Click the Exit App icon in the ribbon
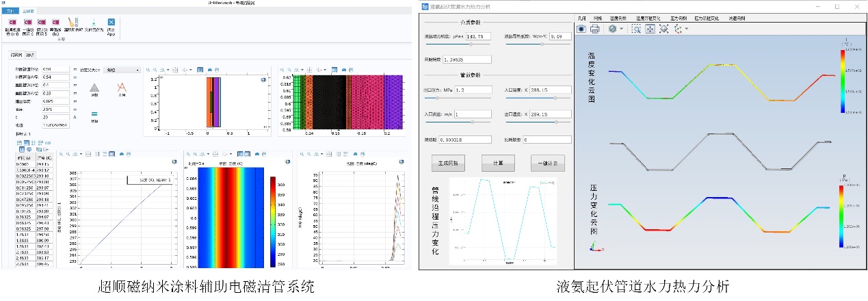 click(x=110, y=23)
